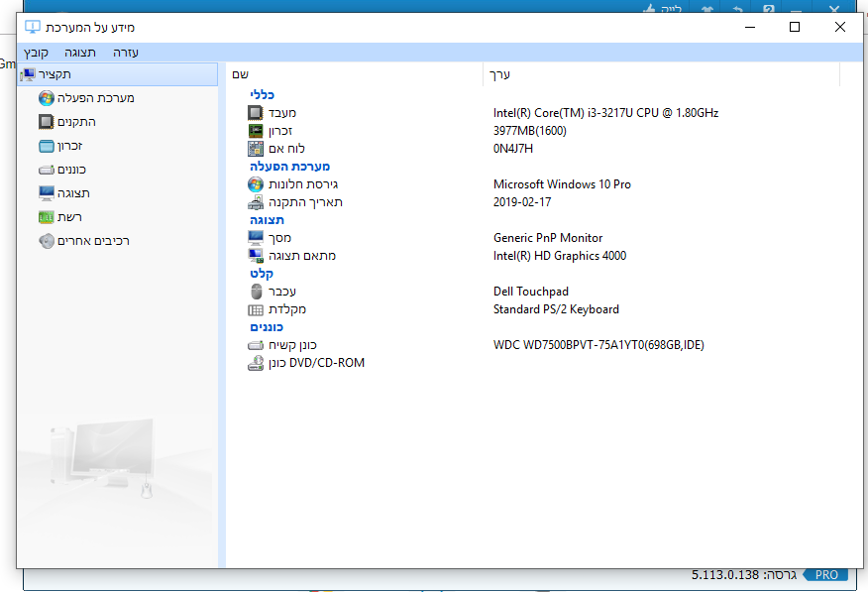Open the תצוגה (View) menu

[80, 53]
